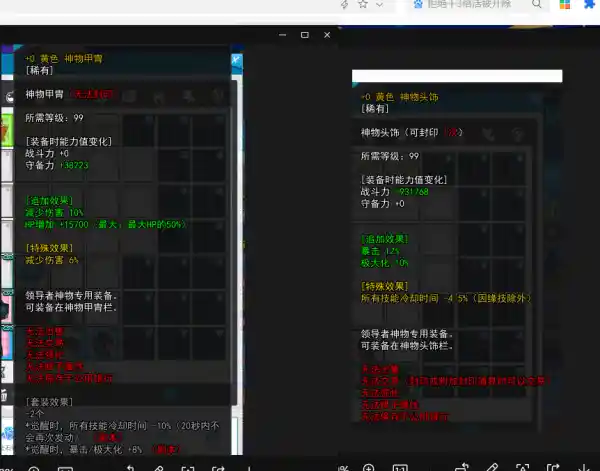This screenshot has height=471, width=600.
Task: Click the title '+0 黄色 神物头饰'
Action: click(x=399, y=97)
